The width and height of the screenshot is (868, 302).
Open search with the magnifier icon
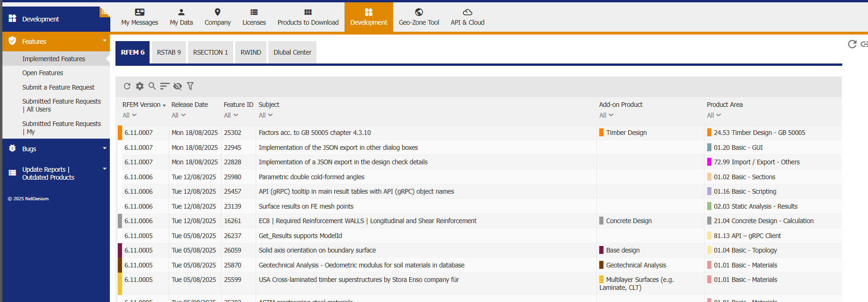coord(152,86)
